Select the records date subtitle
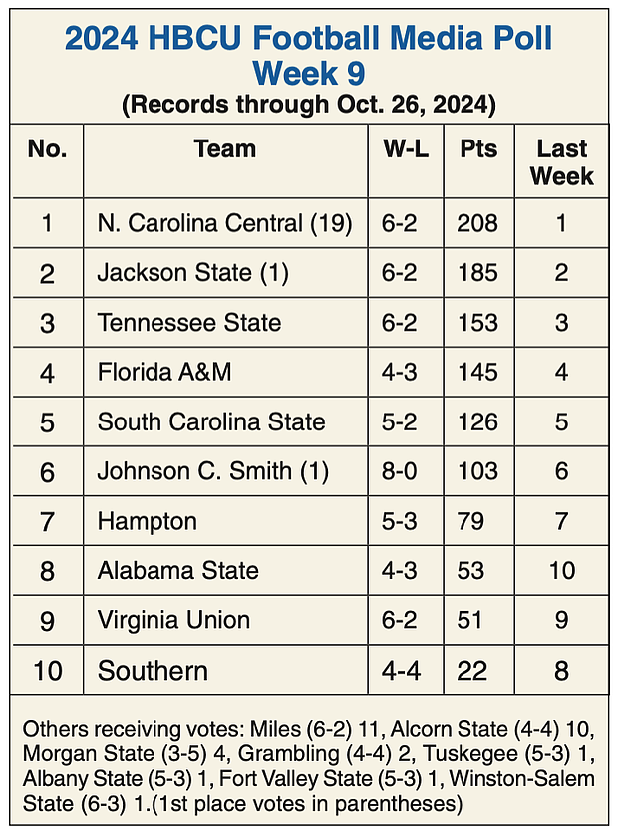 pyautogui.click(x=309, y=104)
